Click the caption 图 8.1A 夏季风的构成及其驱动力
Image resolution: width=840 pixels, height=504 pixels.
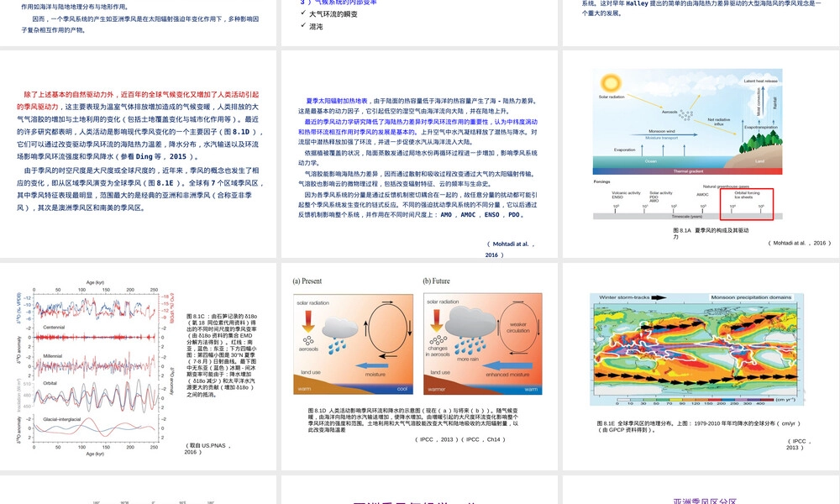click(711, 233)
